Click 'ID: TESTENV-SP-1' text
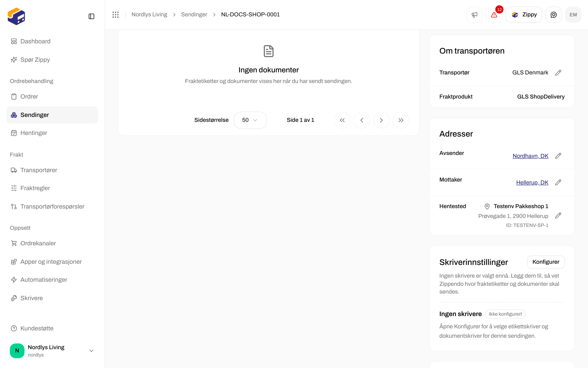Screen dimensions: 588x368 (x=527, y=225)
